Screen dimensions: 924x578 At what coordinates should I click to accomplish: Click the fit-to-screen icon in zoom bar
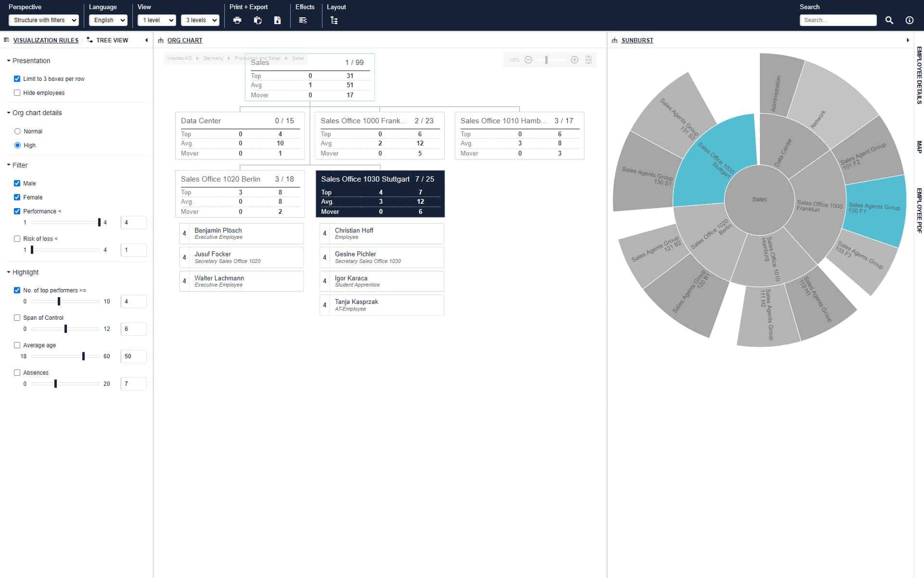589,60
